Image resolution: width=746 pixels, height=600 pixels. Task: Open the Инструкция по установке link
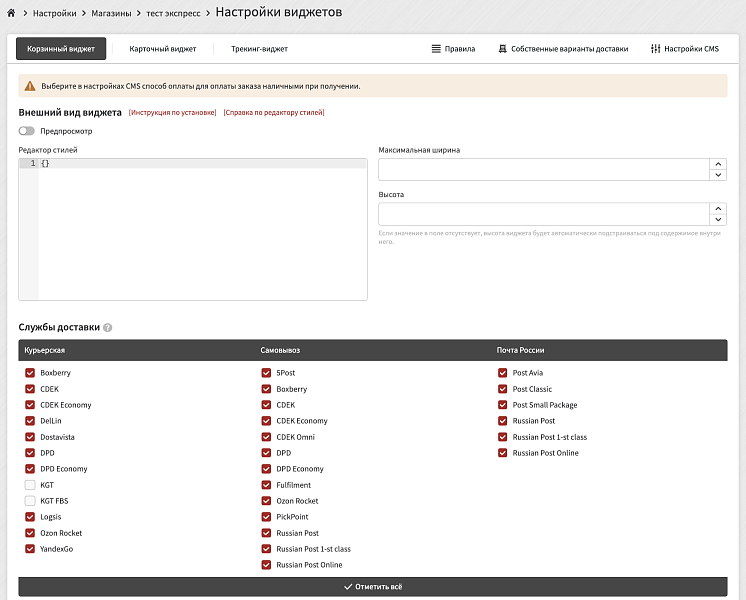pos(172,113)
